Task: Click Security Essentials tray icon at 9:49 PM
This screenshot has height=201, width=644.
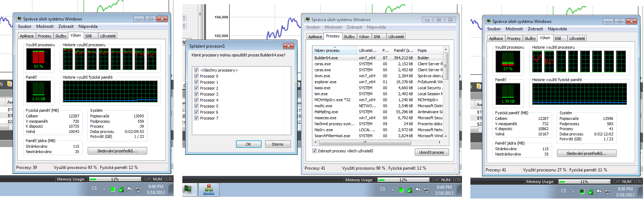Action: click(x=409, y=190)
